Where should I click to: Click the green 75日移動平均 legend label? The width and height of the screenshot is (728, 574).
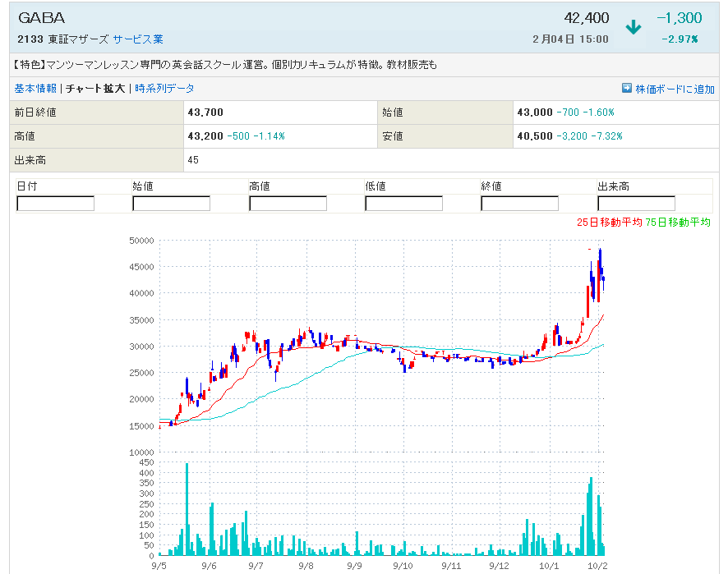coord(678,223)
